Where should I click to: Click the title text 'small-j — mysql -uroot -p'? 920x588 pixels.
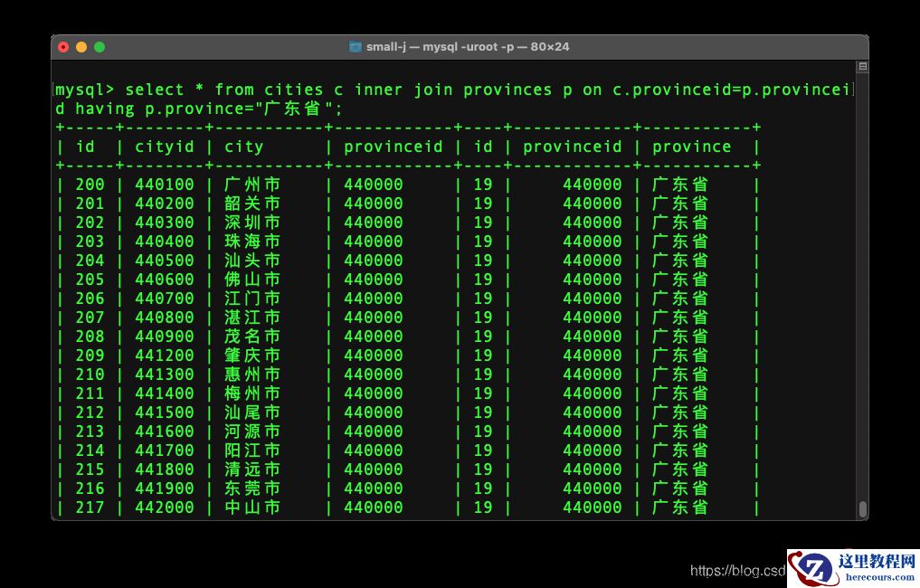[x=439, y=46]
